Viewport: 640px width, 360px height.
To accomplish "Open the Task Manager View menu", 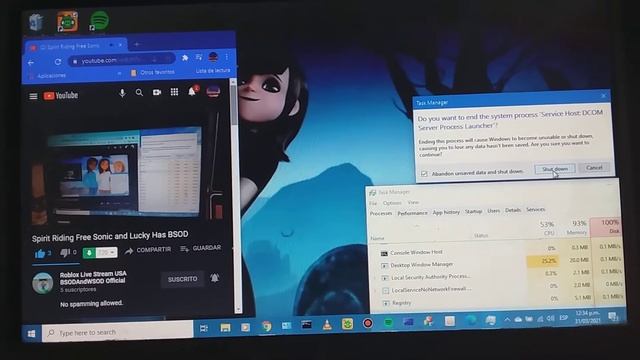I will [413, 202].
